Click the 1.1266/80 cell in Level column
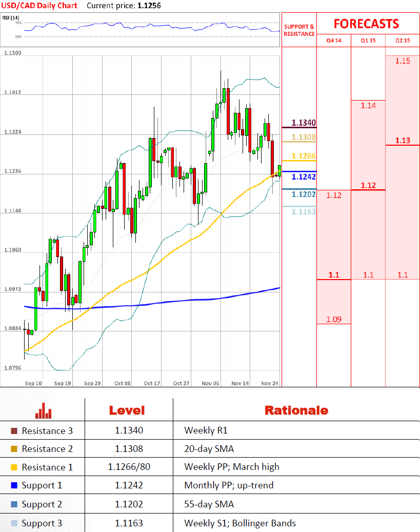 pos(129,467)
